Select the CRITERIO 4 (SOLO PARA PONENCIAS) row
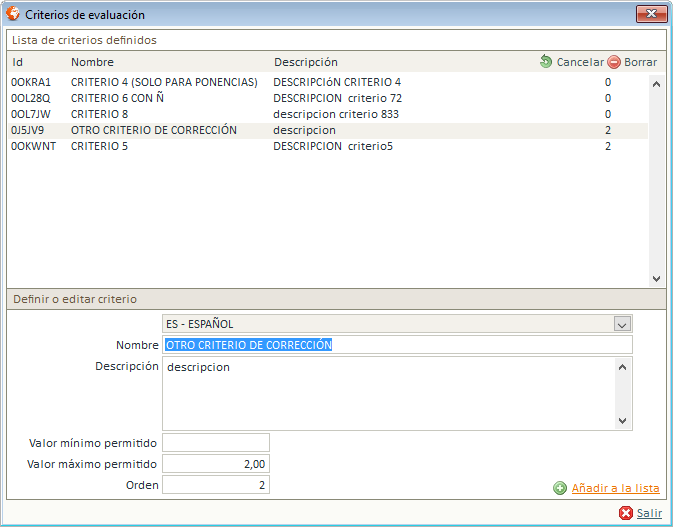Image resolution: width=673 pixels, height=527 pixels. (164, 82)
